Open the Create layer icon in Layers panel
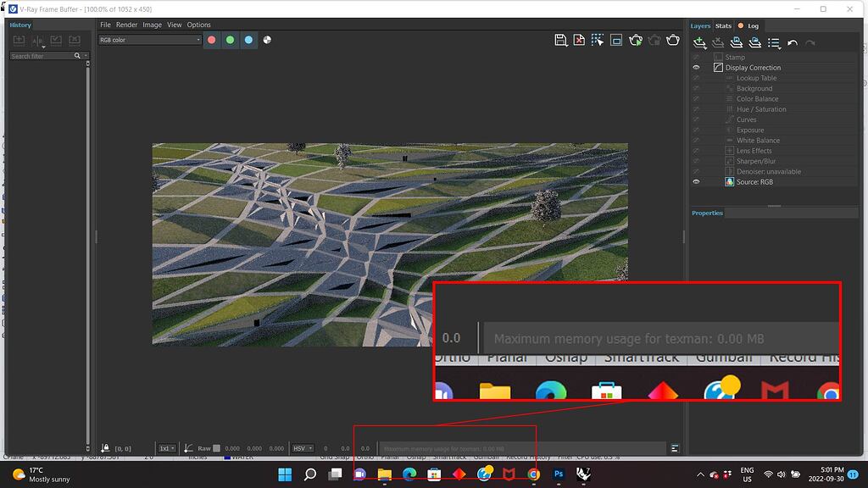 click(699, 42)
